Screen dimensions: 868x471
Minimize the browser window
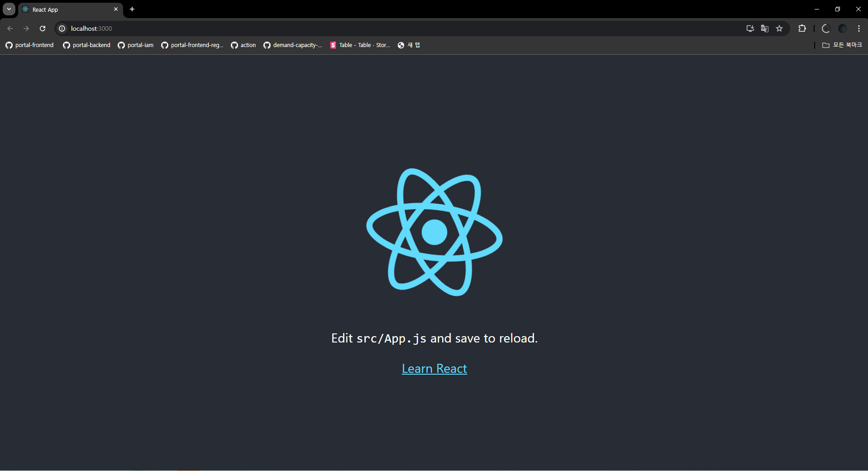[x=817, y=9]
